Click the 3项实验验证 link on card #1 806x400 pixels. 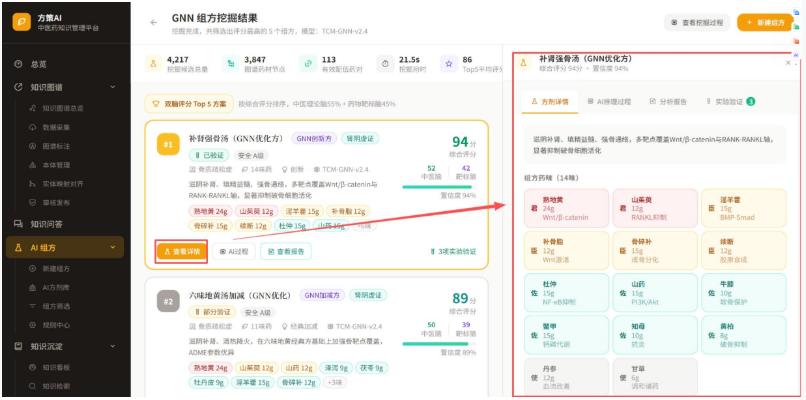pyautogui.click(x=453, y=251)
